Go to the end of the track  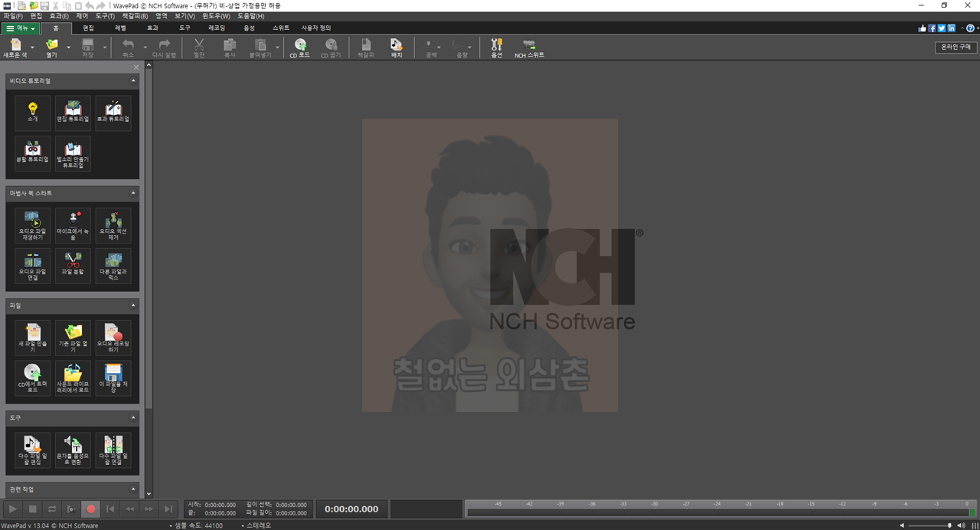tap(168, 509)
